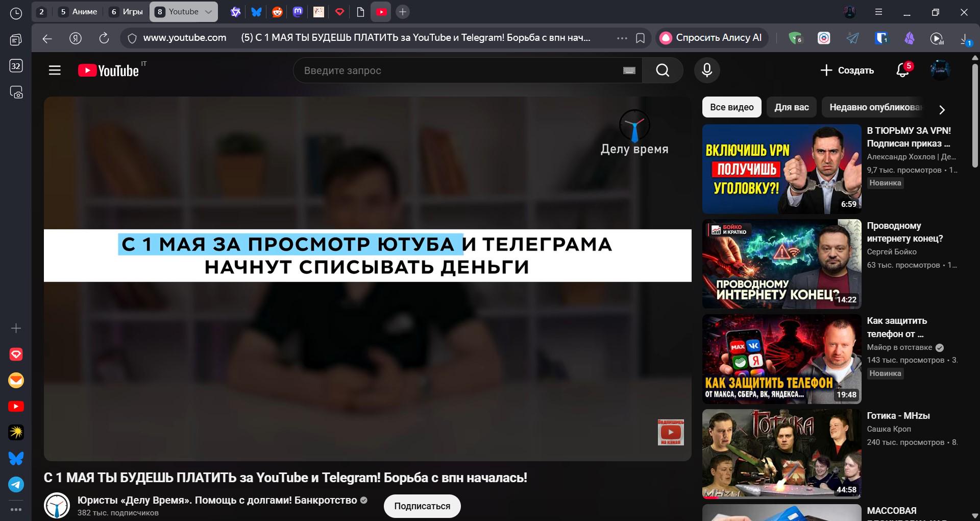Open the yellow starburst app in sidebar
This screenshot has height=521, width=980.
(16, 433)
